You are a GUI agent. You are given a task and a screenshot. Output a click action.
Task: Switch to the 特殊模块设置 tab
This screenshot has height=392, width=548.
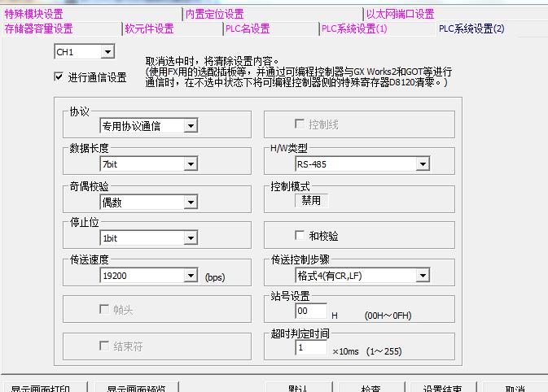(x=33, y=14)
